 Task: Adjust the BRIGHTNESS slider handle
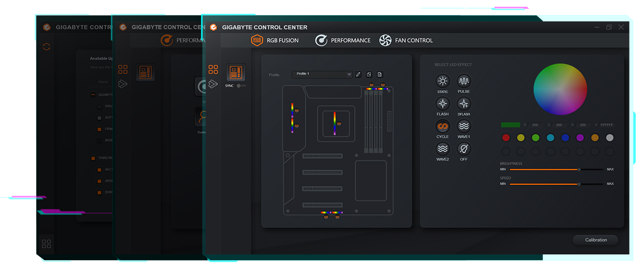coord(579,169)
